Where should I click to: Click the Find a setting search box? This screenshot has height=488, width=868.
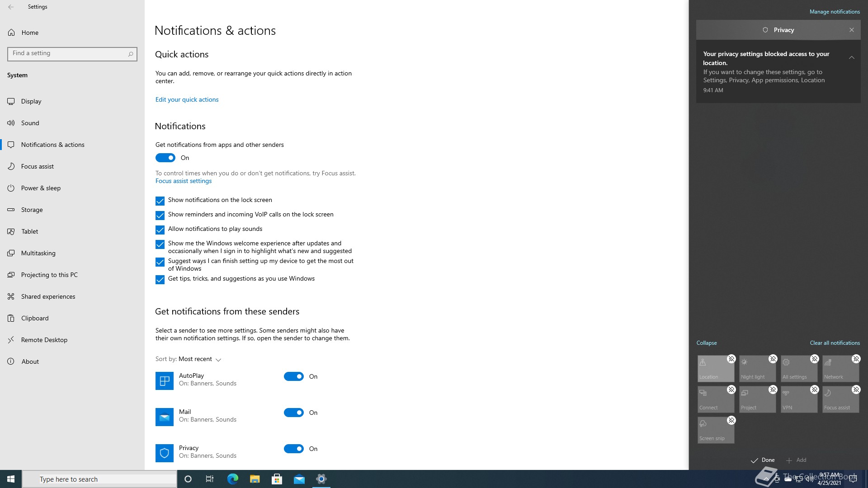(x=72, y=54)
